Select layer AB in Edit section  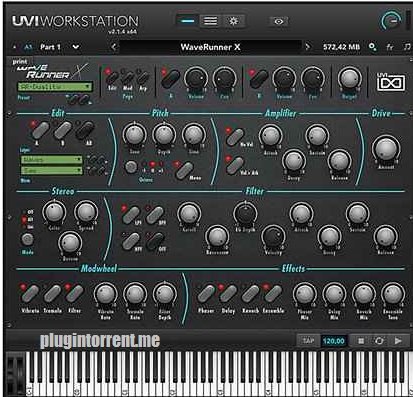click(85, 130)
